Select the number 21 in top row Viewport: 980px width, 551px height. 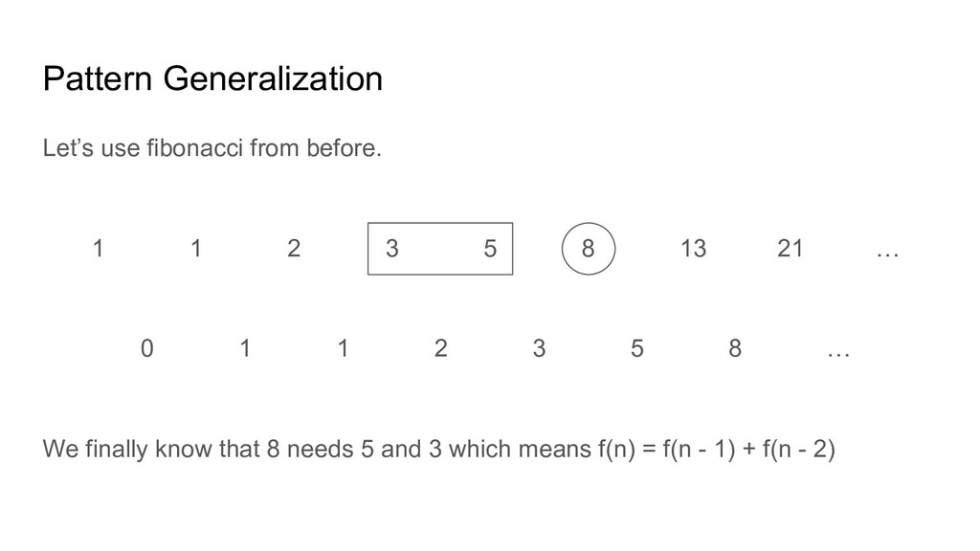791,249
